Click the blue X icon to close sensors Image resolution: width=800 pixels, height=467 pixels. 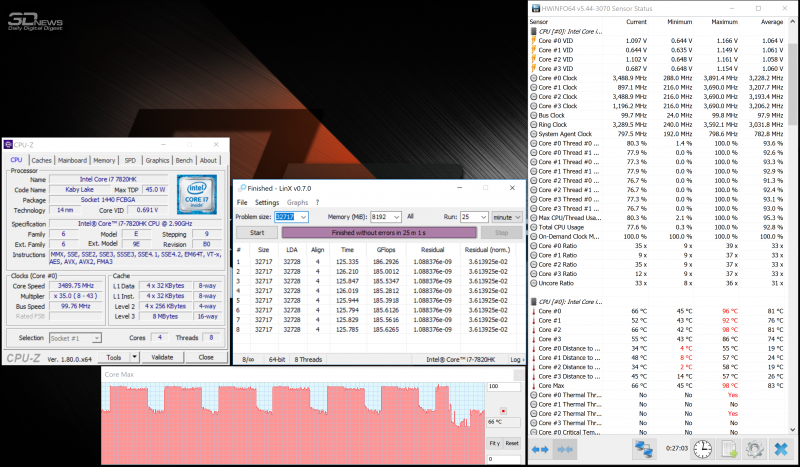[x=781, y=449]
